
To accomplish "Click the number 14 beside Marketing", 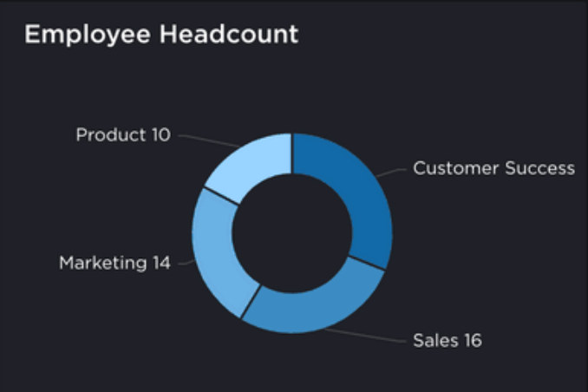I will 160,263.
